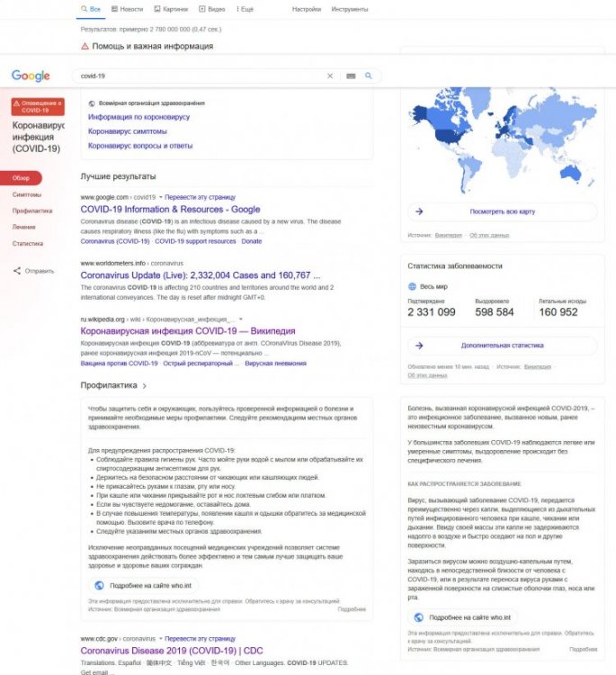Screen dimensions: 616x675
Task: Click the share icon beside Отправить
Action: coord(17,271)
